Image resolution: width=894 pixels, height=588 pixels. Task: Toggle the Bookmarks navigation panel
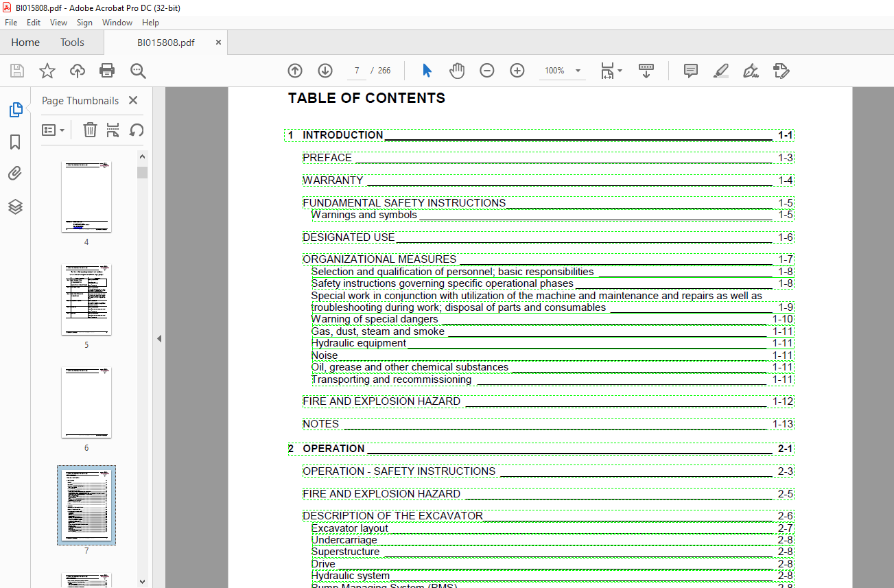tap(15, 142)
